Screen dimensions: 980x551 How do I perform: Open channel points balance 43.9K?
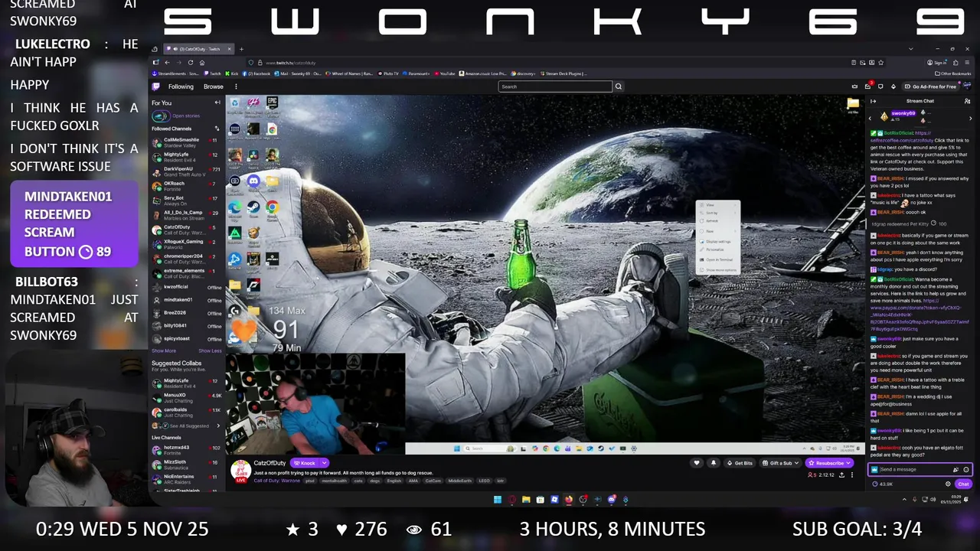pos(883,484)
